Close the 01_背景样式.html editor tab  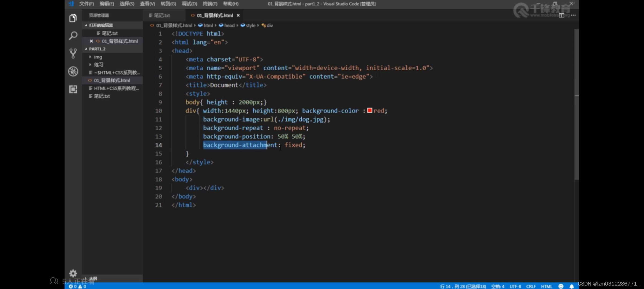pyautogui.click(x=238, y=16)
